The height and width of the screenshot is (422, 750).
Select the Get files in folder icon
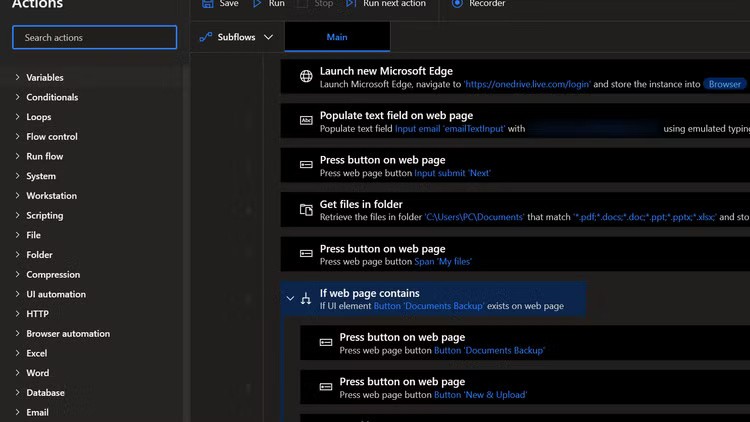306,210
